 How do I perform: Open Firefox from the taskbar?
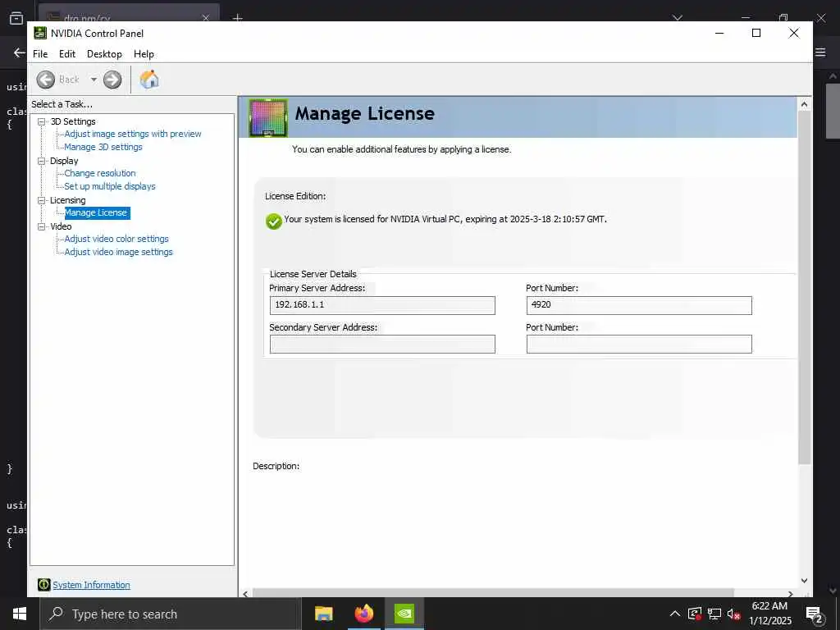[x=364, y=614]
